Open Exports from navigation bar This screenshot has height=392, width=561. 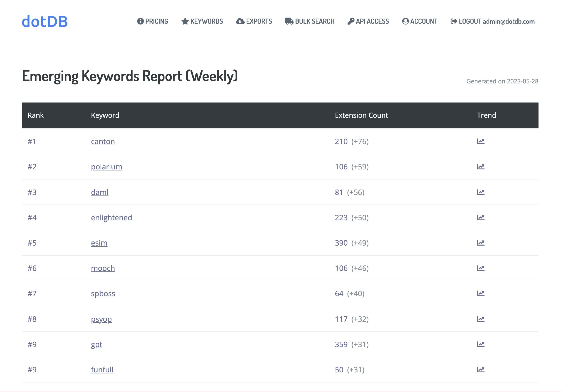pos(254,21)
